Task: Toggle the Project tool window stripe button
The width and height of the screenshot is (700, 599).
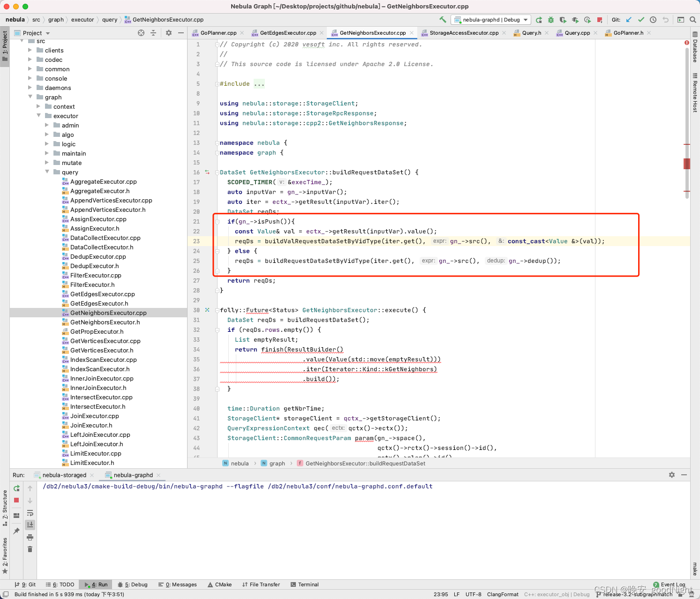Action: [x=5, y=47]
